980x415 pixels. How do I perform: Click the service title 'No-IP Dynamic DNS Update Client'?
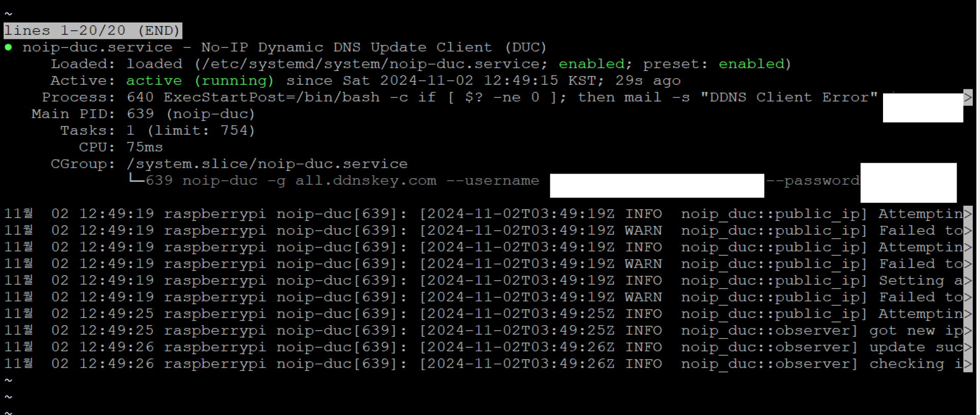tap(347, 47)
